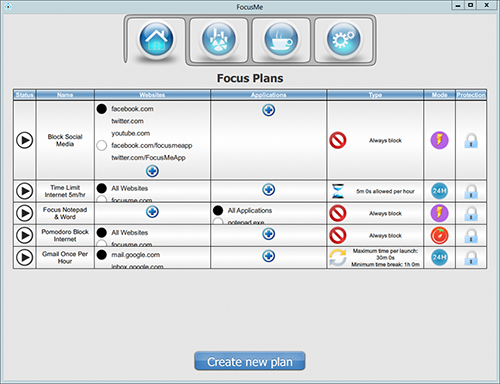Select radio next to All Websites in Pomodoro row

(102, 233)
